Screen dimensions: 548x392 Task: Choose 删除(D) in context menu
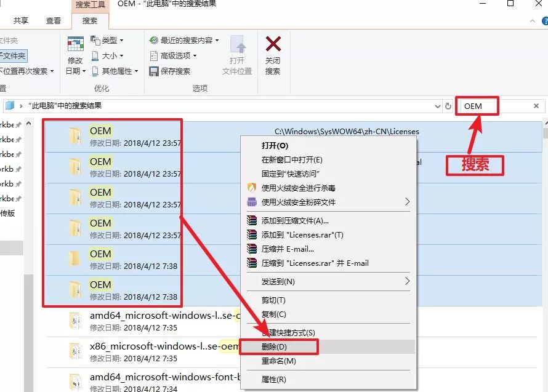[x=329, y=347]
